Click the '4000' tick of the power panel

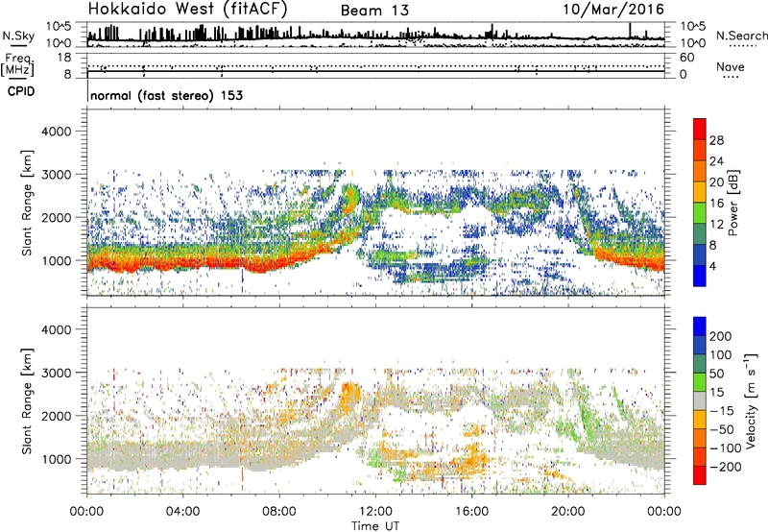click(57, 132)
